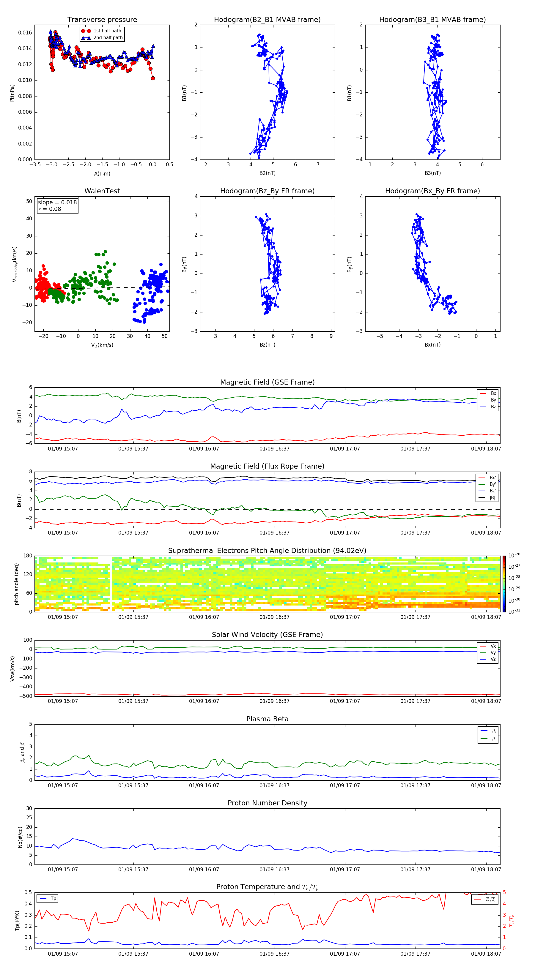Select the 'r = 0.08' annotation
Image resolution: width=535 pixels, height=980 pixels.
[x=50, y=209]
